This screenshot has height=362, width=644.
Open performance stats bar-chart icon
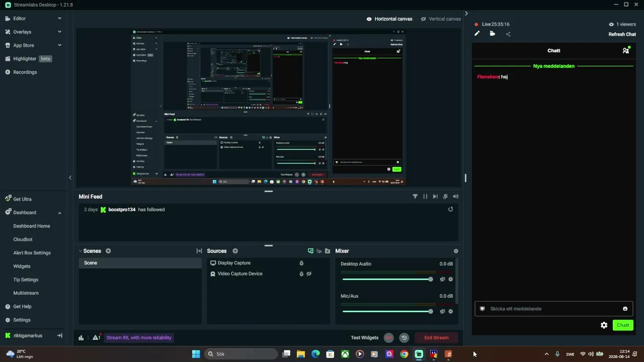[81, 338]
